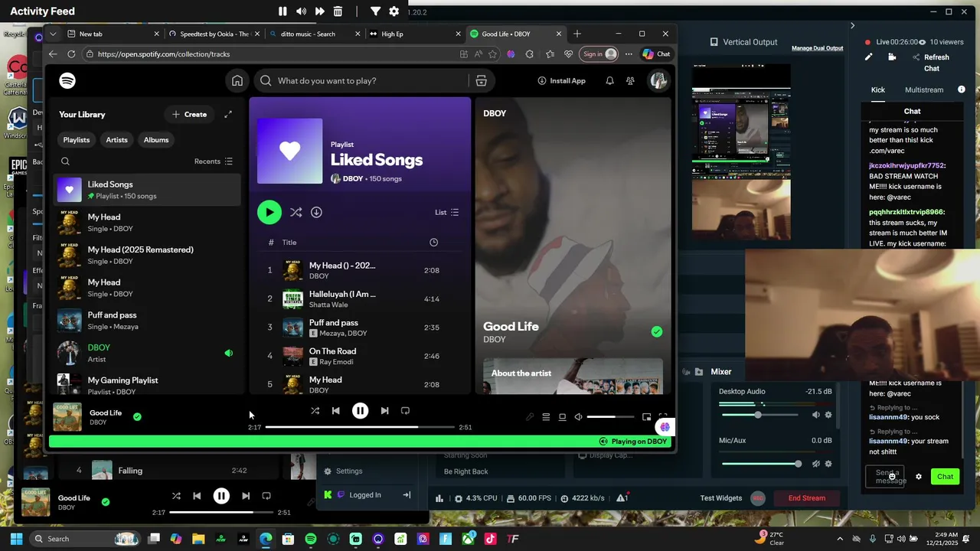
Task: Click browser Sign in button
Action: pos(599,54)
